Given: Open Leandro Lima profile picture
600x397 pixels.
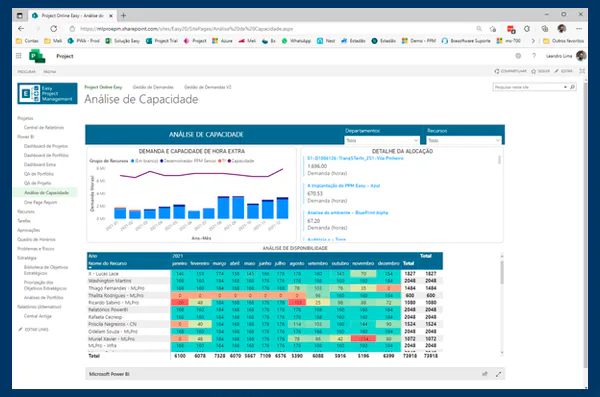Looking at the screenshot, I should [581, 56].
